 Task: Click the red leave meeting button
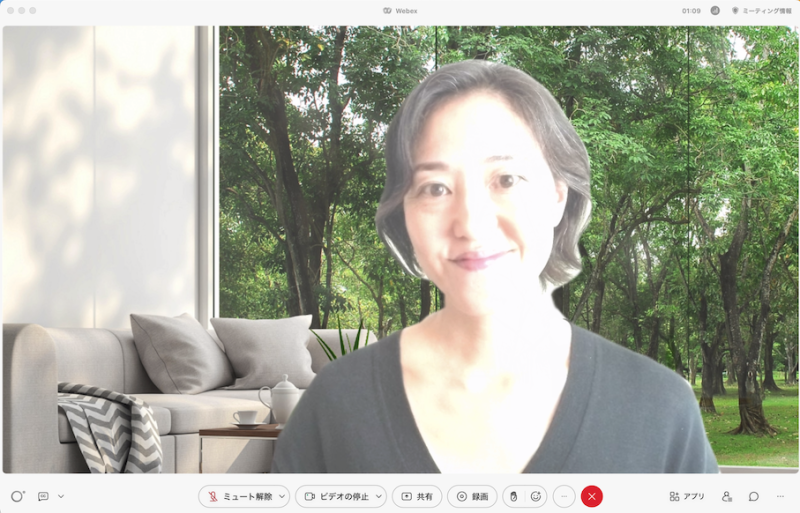tap(592, 496)
